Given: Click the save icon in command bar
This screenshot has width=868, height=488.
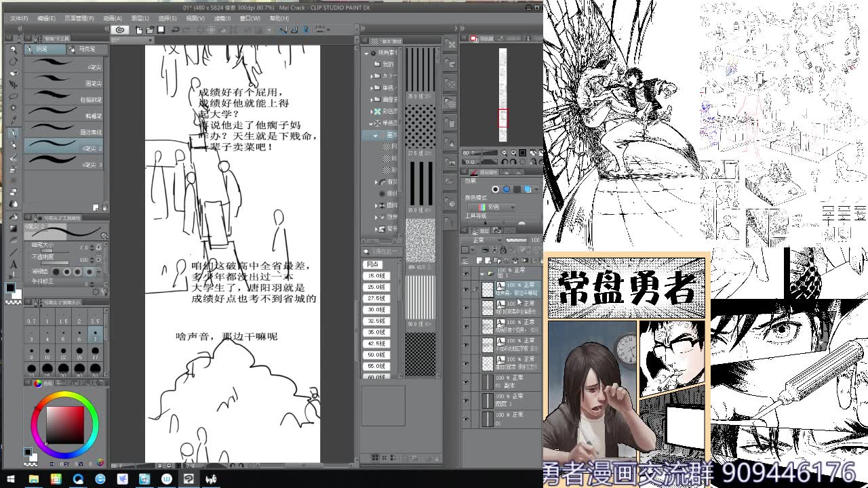Looking at the screenshot, I should 161,30.
